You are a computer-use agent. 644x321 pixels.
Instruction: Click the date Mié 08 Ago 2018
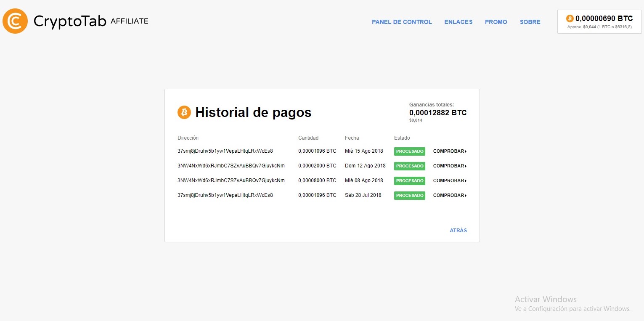coord(364,180)
